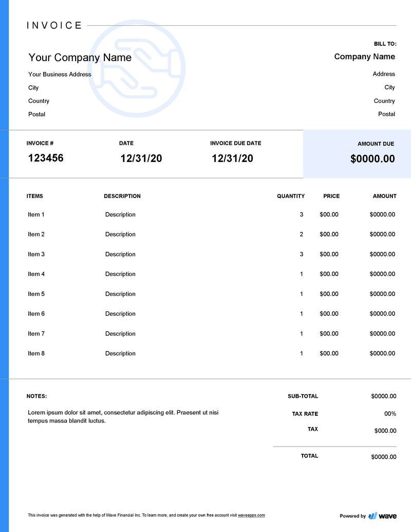Select the total $0000.00 value

[x=384, y=456]
